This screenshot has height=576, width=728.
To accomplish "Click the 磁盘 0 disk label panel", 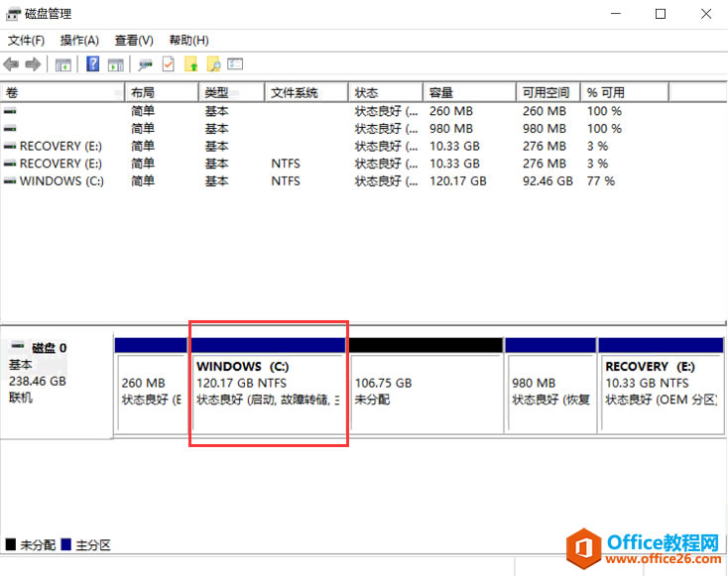I will 57,385.
